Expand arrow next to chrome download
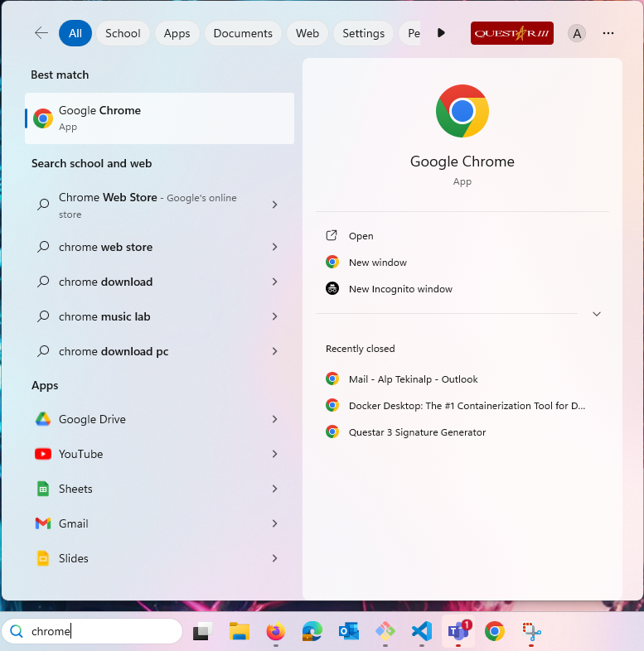 (274, 282)
